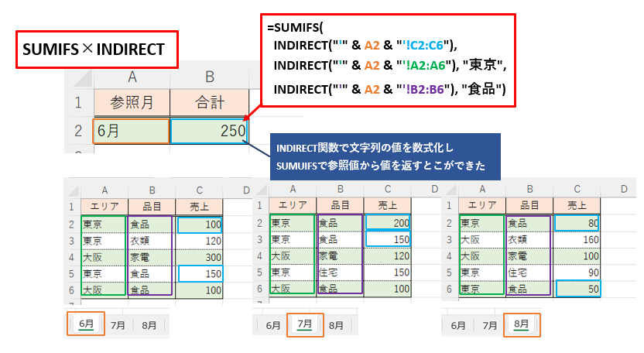Select left sheet cell C3 with 120
This screenshot has width=644, height=353.
pyautogui.click(x=199, y=241)
